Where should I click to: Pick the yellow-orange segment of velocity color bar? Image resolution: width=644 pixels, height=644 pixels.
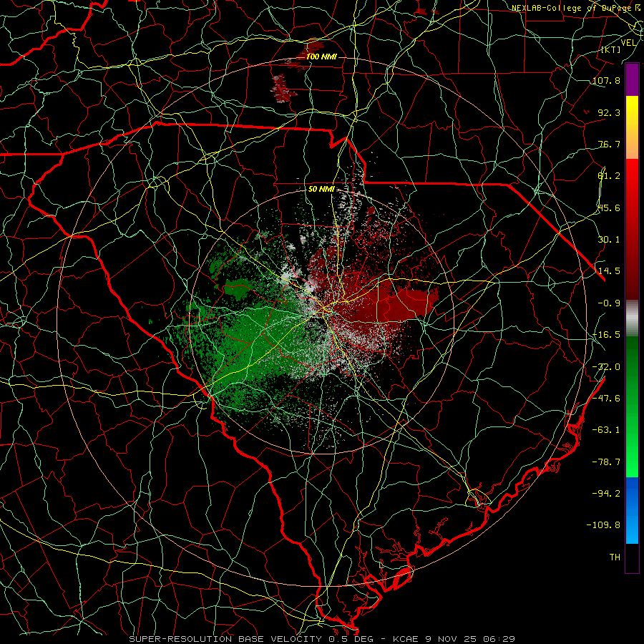[x=632, y=127]
